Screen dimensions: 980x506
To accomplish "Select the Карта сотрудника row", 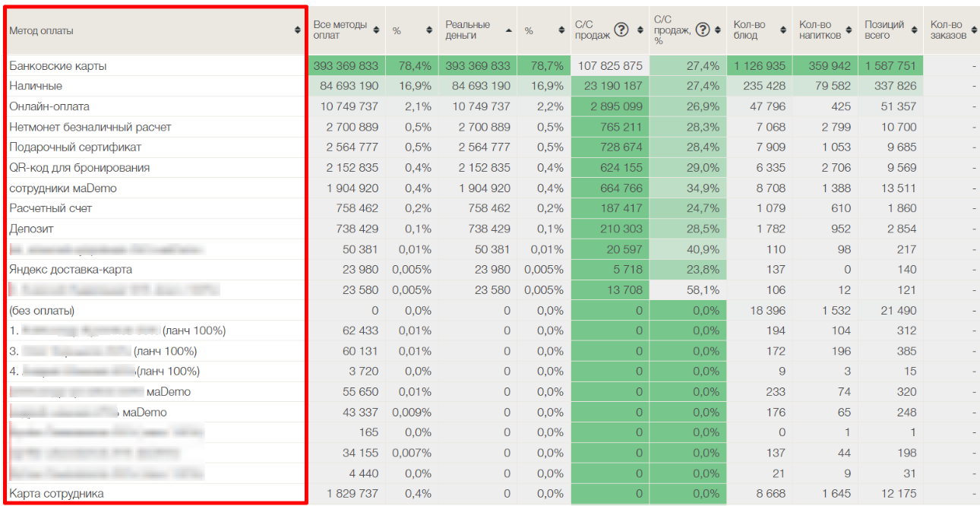I will click(56, 494).
